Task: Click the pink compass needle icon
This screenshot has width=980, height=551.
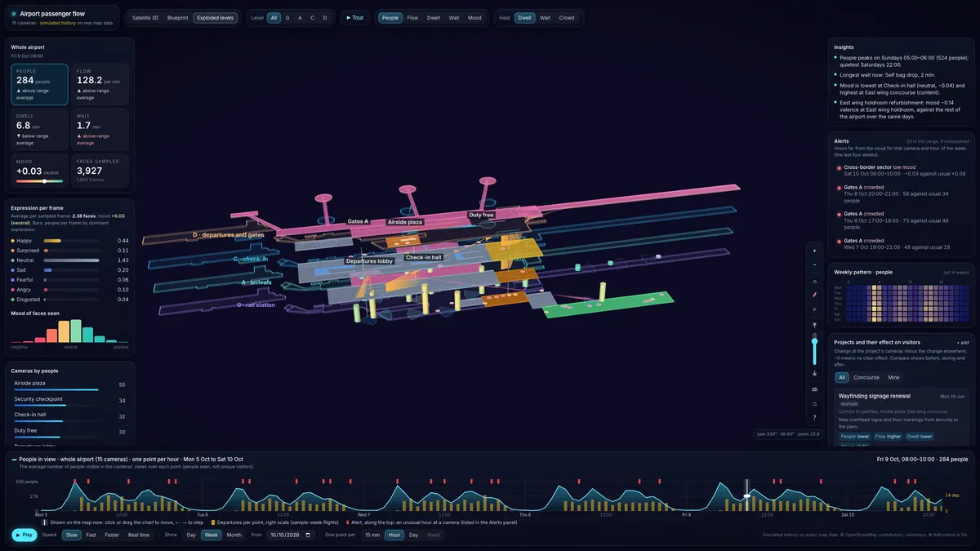Action: [x=814, y=295]
